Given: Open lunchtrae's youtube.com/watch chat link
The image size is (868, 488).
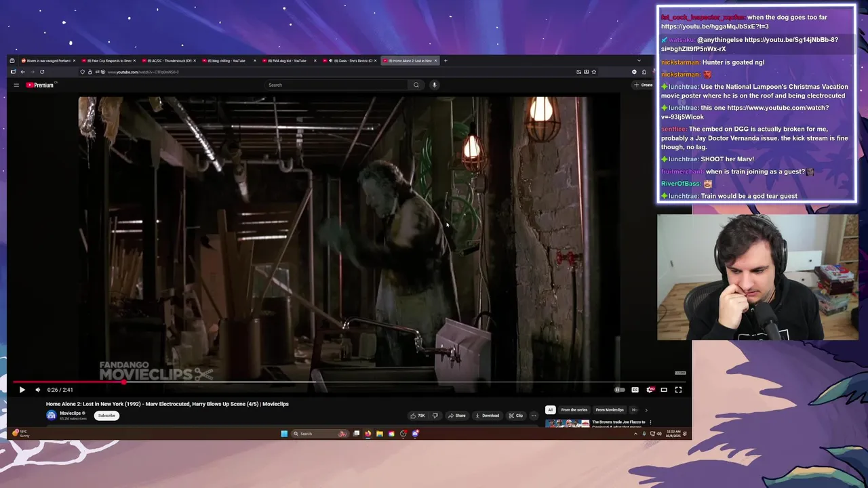Looking at the screenshot, I should click(x=745, y=113).
